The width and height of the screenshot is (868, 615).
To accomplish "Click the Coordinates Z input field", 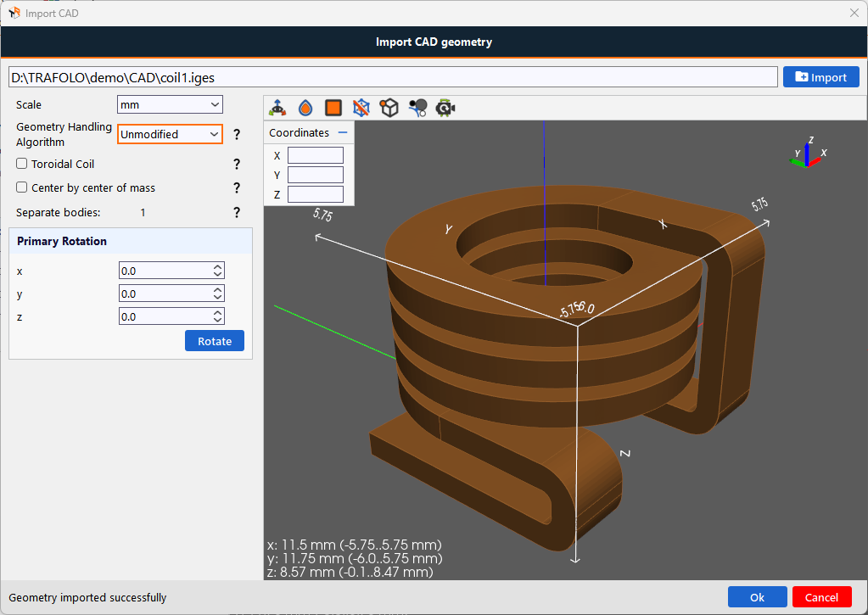I will 316,194.
